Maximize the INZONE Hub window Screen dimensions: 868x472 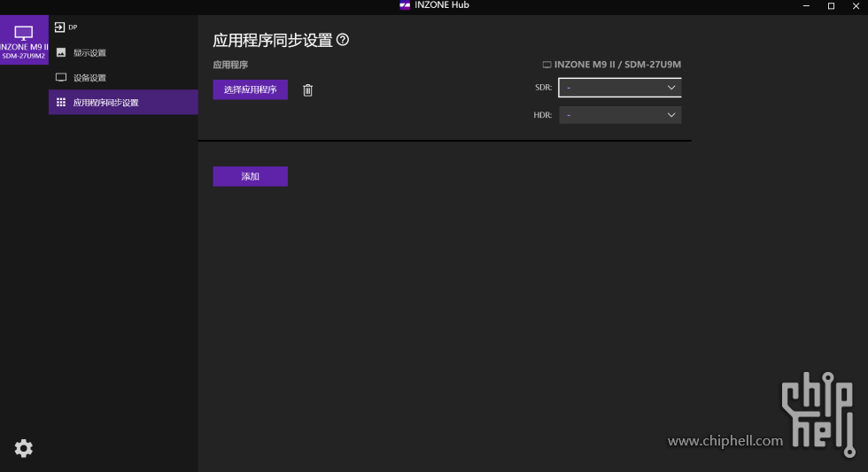[831, 5]
